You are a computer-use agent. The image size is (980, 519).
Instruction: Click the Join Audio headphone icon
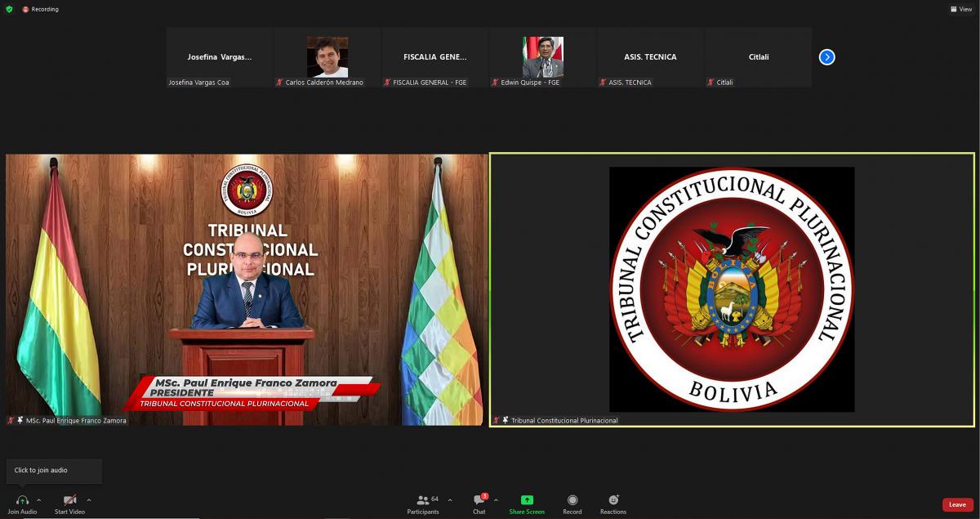22,500
